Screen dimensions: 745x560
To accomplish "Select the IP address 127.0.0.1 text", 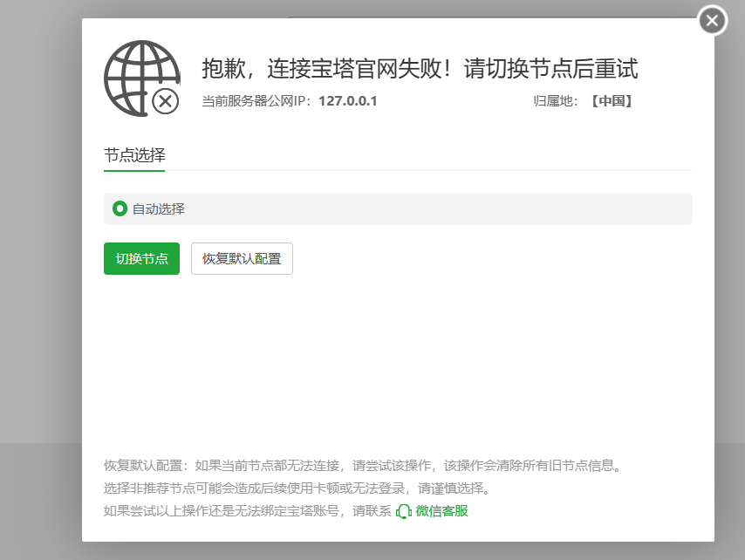I will (x=348, y=101).
